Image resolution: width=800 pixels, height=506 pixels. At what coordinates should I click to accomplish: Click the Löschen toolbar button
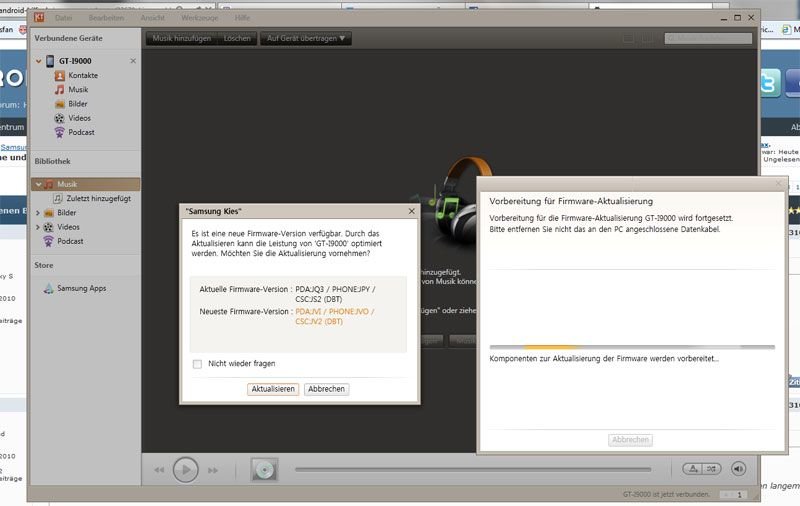click(x=237, y=38)
